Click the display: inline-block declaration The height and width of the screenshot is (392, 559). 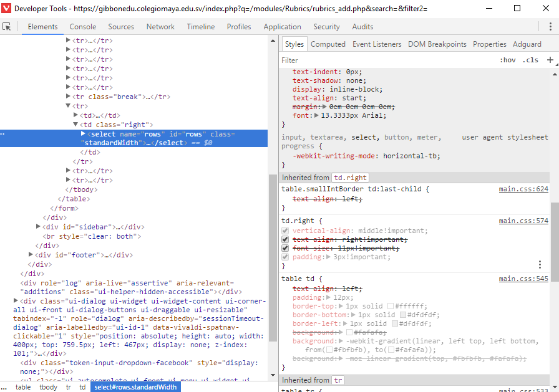tap(338, 89)
